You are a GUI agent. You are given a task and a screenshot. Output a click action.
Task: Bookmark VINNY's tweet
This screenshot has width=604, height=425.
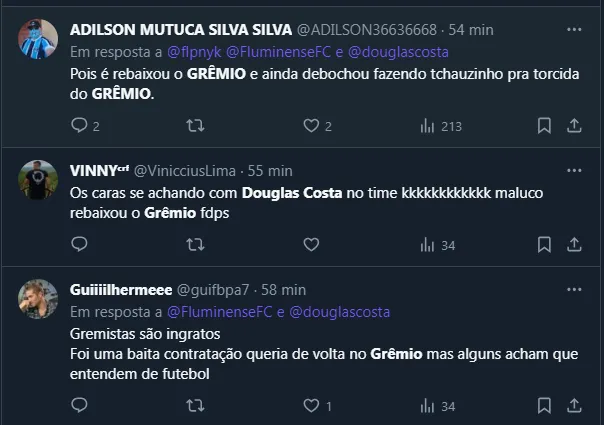[x=544, y=244]
